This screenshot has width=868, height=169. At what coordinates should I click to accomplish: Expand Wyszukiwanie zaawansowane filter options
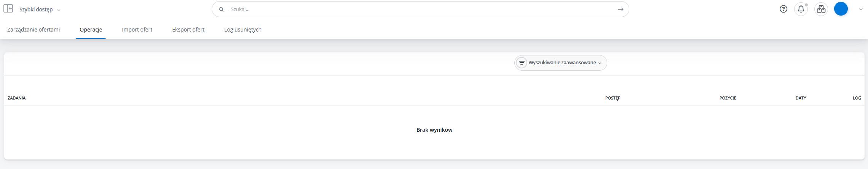click(560, 63)
